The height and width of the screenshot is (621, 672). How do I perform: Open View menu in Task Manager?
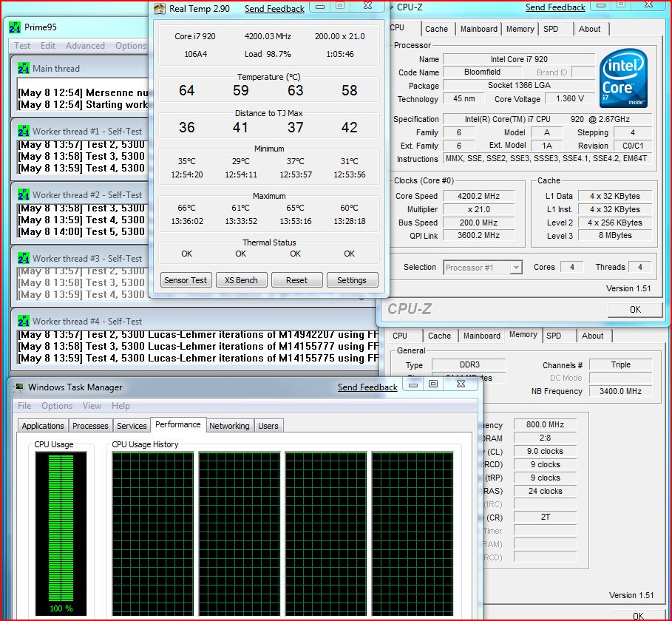tap(92, 405)
